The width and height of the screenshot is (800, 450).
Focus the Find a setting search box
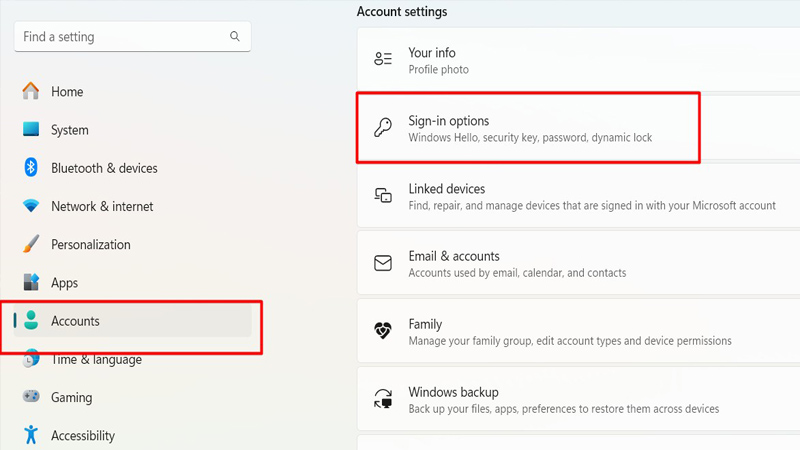[x=133, y=36]
